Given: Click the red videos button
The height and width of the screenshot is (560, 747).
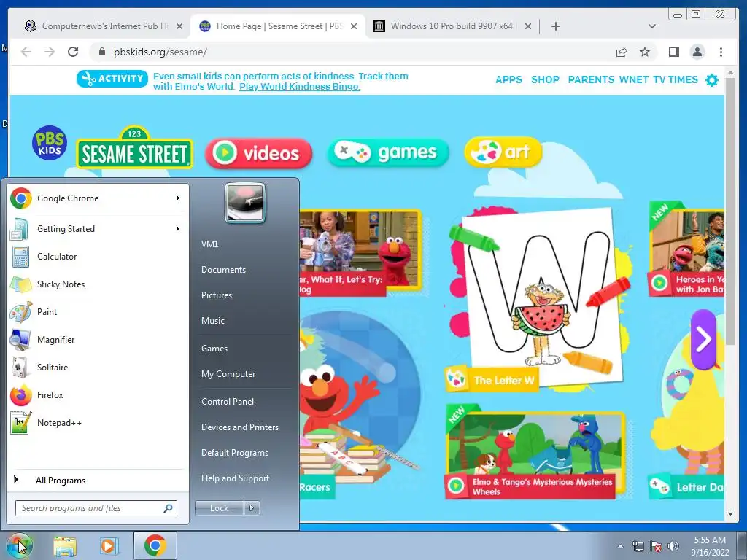Looking at the screenshot, I should click(259, 153).
